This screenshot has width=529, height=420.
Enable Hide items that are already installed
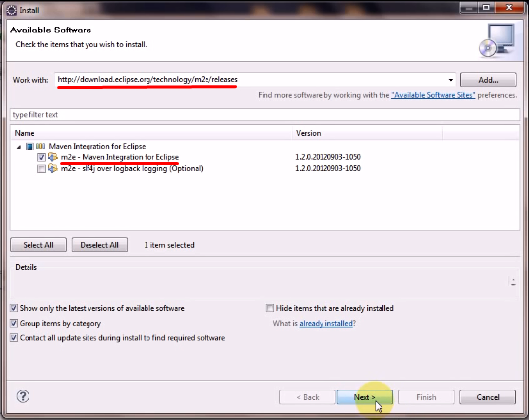click(269, 308)
